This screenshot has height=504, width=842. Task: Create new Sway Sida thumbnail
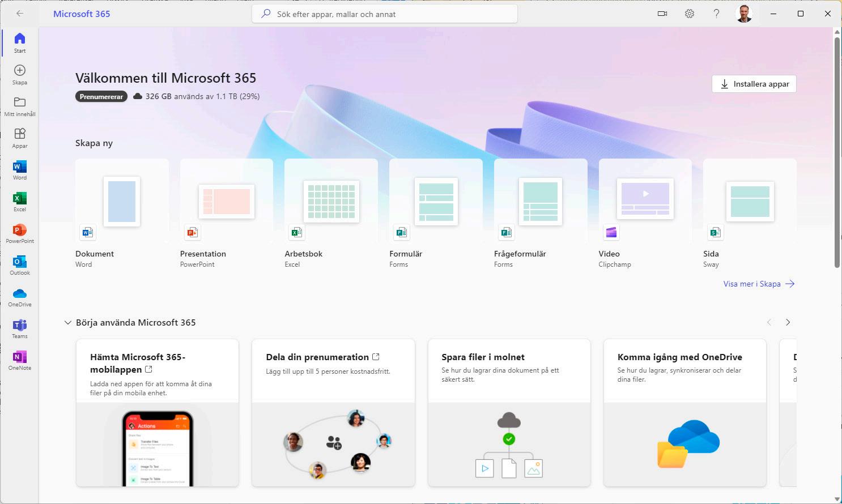(750, 201)
